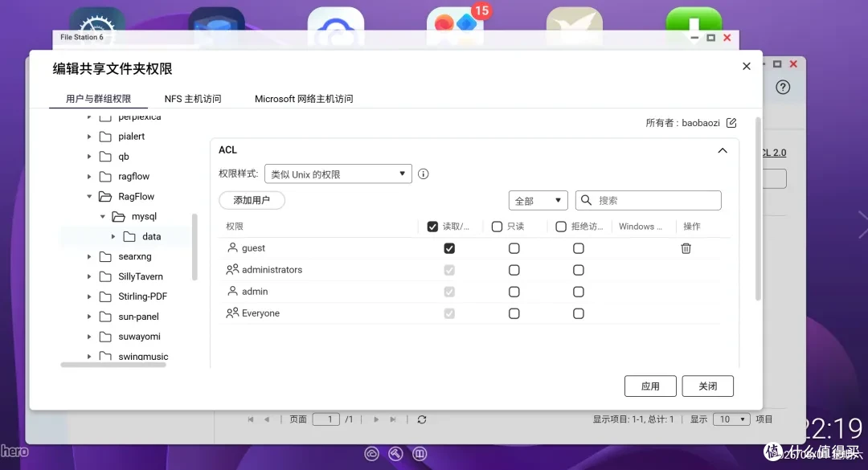Open the help question mark icon
This screenshot has height=470, width=868.
click(x=783, y=87)
